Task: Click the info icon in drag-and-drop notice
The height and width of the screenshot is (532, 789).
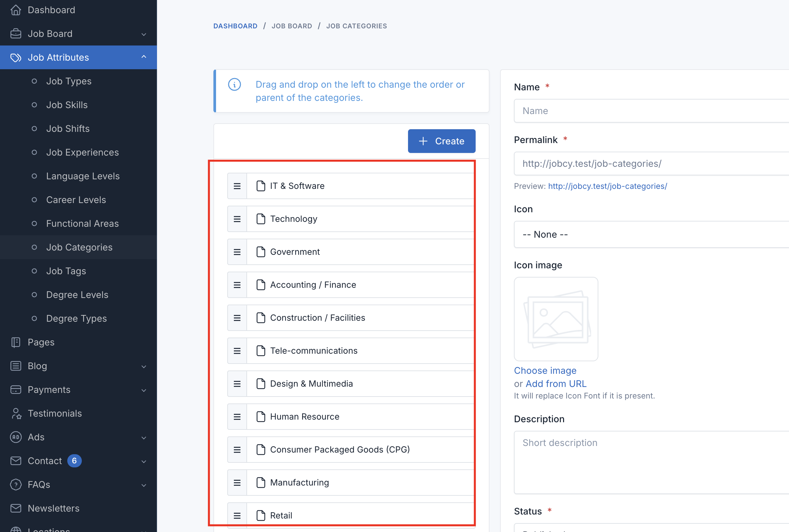Action: coord(234,84)
